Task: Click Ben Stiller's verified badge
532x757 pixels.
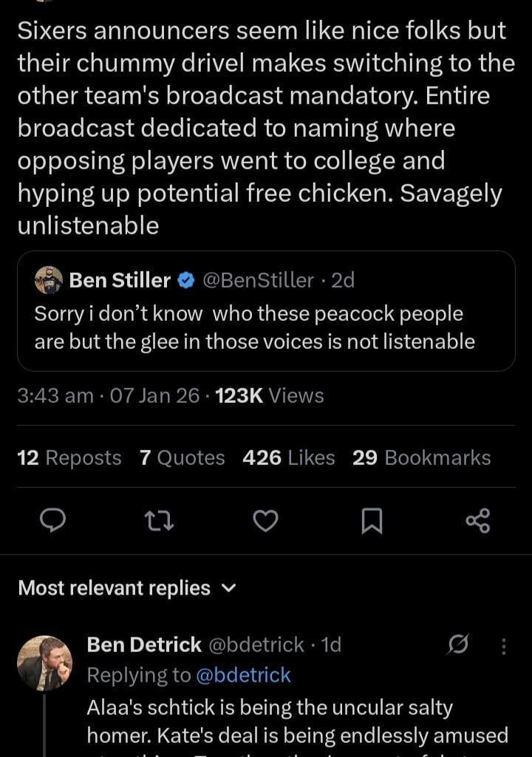Action: point(186,280)
